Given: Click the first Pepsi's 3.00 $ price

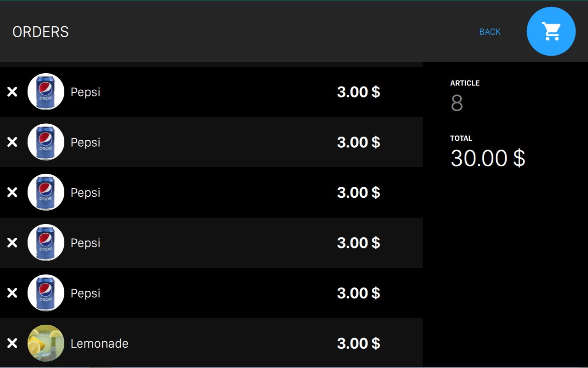Looking at the screenshot, I should coord(358,92).
